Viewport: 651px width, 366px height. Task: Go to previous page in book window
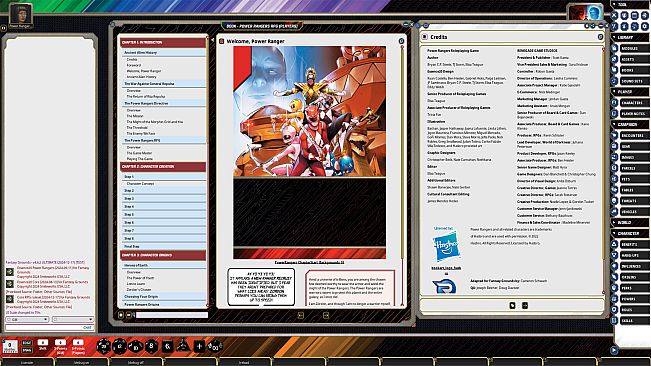click(x=301, y=316)
